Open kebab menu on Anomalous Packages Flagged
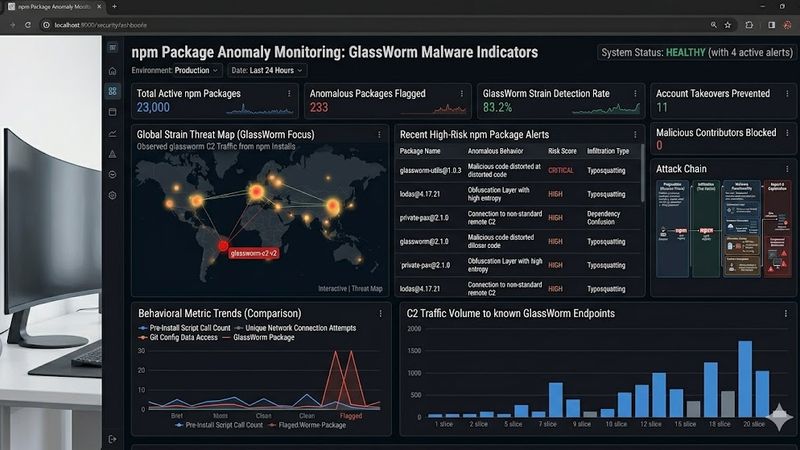 462,94
